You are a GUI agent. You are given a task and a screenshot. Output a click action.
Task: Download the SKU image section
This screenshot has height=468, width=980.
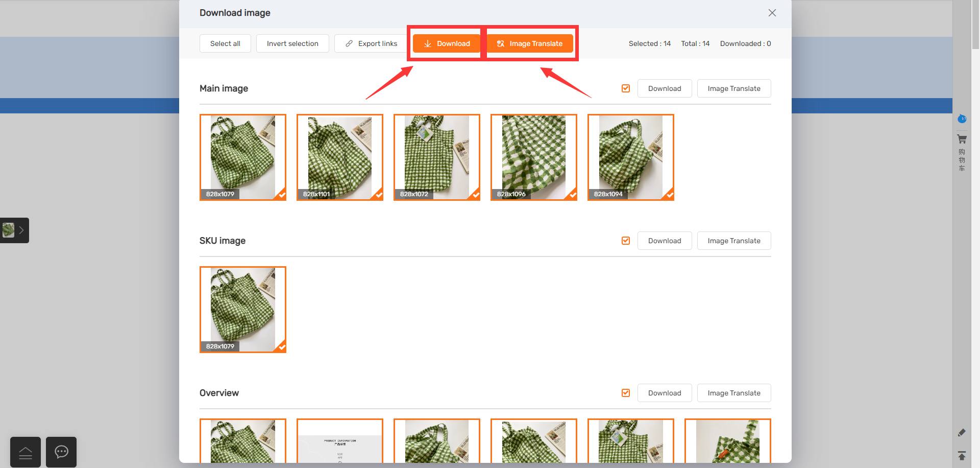(665, 241)
